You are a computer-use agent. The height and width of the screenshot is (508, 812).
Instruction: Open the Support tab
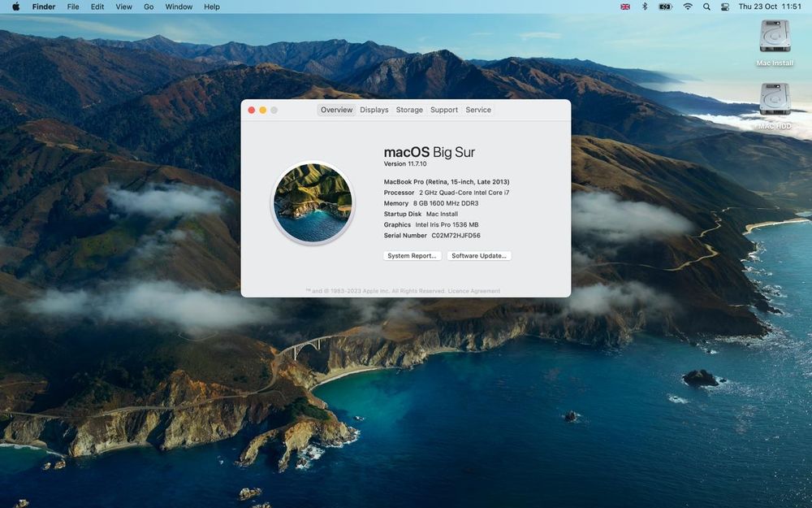(x=444, y=110)
